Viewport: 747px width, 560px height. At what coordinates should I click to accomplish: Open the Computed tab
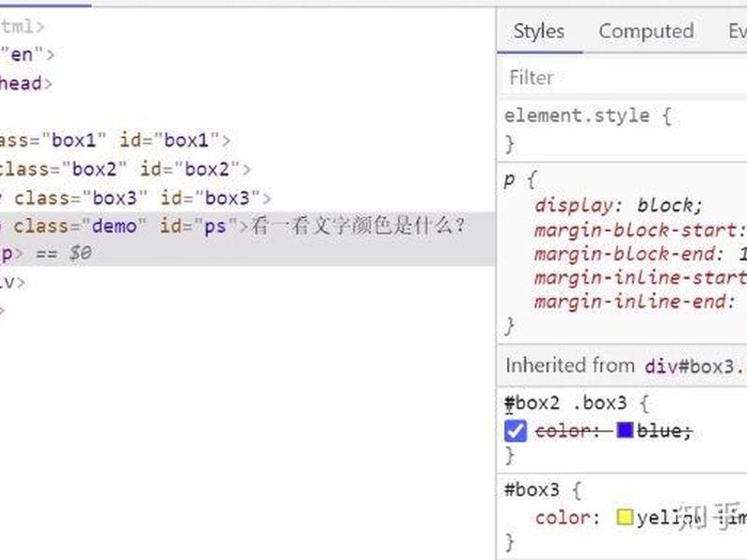coord(646,32)
